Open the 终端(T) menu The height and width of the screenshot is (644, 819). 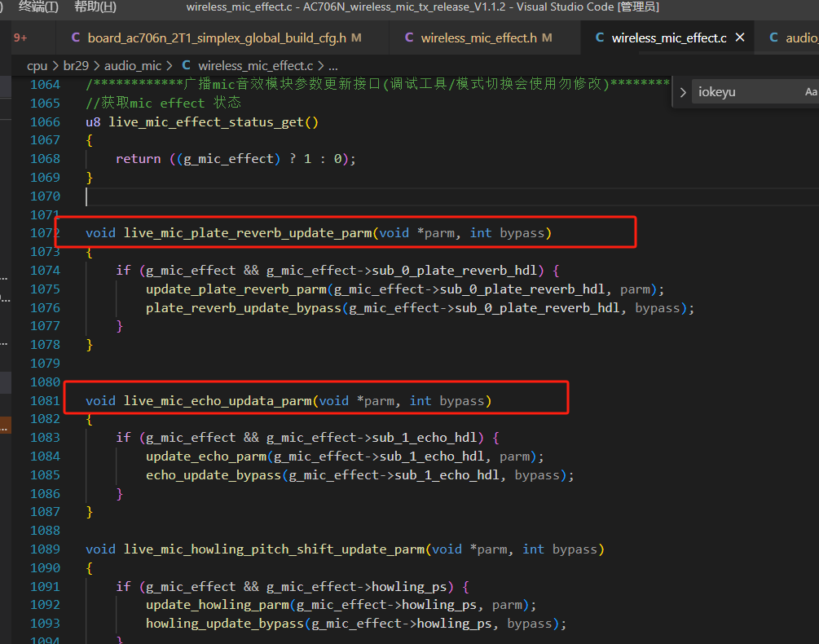(38, 7)
